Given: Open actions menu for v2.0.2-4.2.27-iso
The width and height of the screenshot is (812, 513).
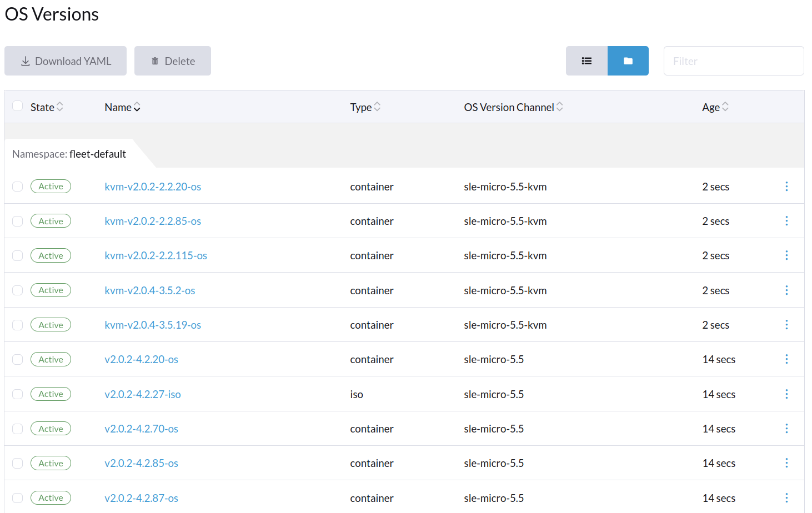Looking at the screenshot, I should click(x=786, y=394).
